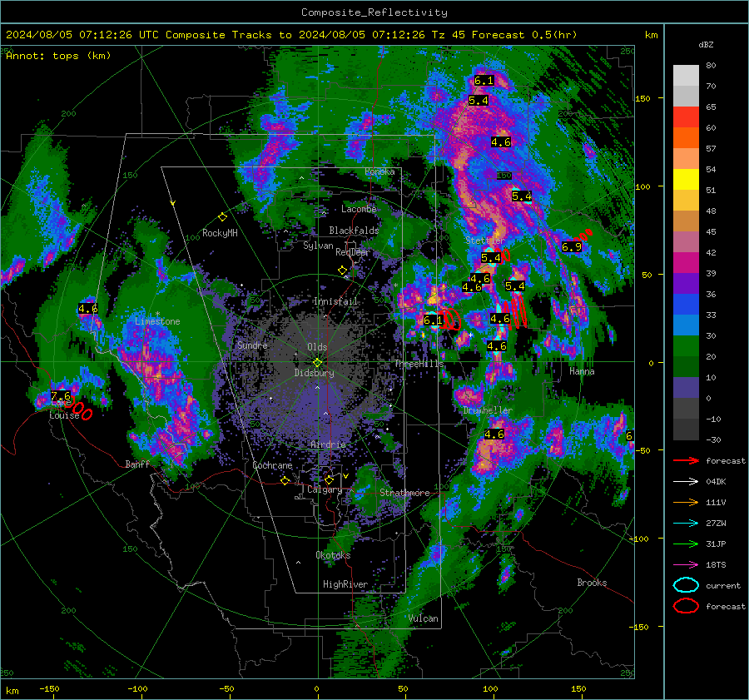Click the Banff city label
This screenshot has width=749, height=700.
[x=137, y=464]
